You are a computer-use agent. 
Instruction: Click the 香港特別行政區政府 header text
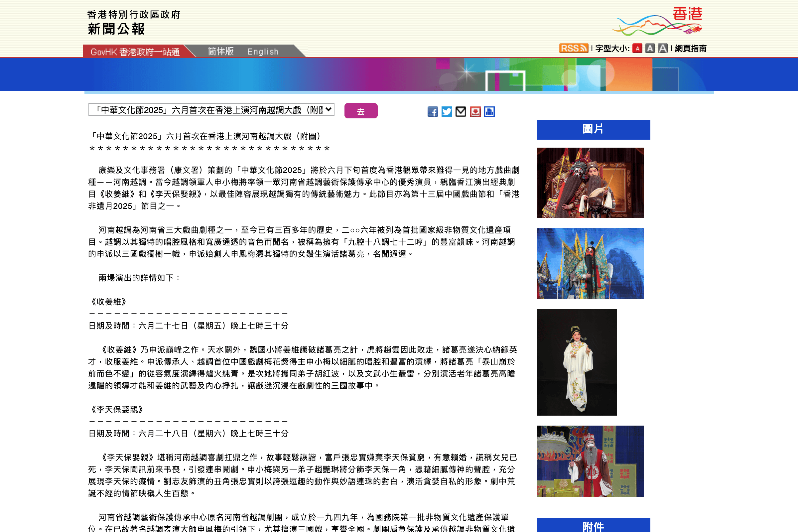[x=134, y=15]
